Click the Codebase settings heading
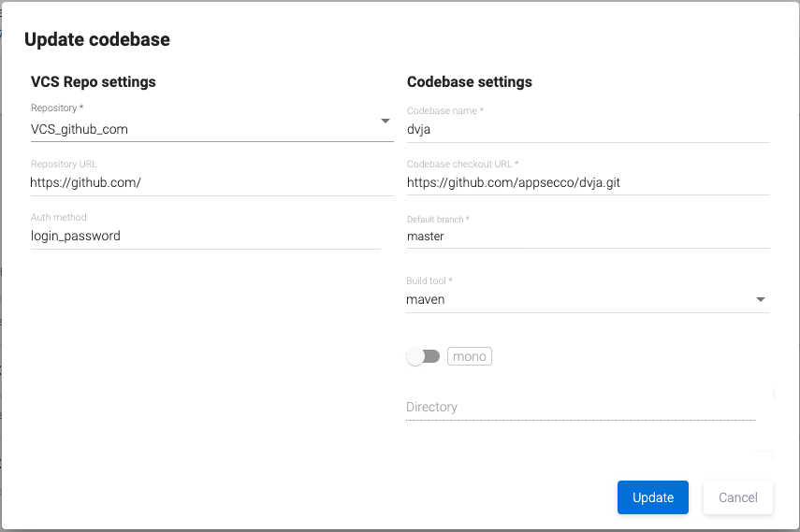 pos(470,82)
